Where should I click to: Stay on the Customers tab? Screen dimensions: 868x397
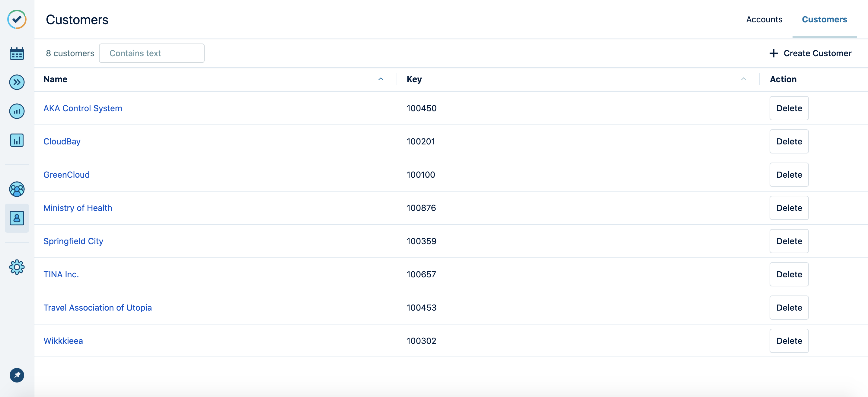point(825,20)
